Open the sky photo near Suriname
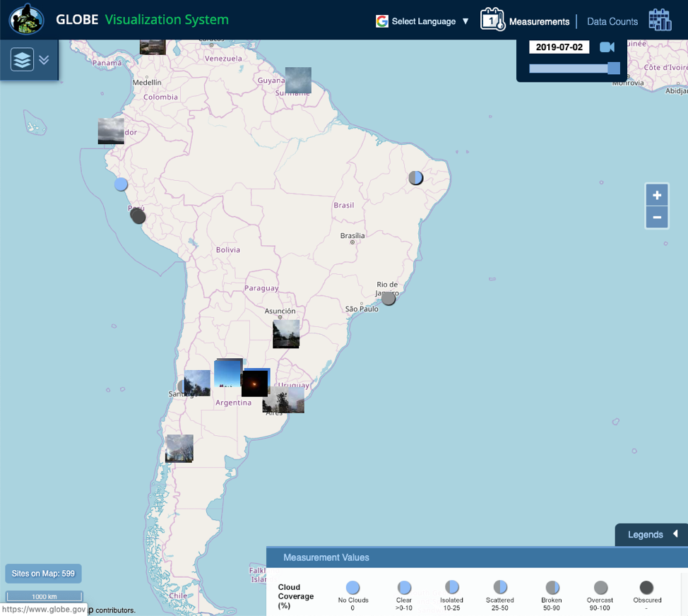This screenshot has height=616, width=688. [x=298, y=81]
